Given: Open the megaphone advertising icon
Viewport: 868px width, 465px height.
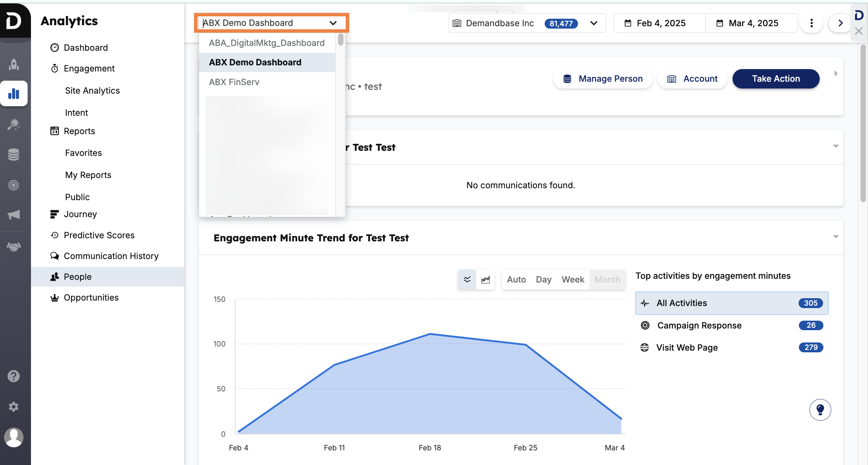Looking at the screenshot, I should click(14, 214).
